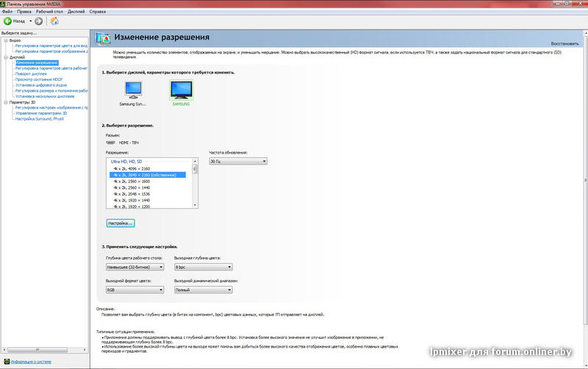Open Выходная глубина цвета 8 bpc dropdown
This screenshot has width=588, height=369.
tap(204, 267)
